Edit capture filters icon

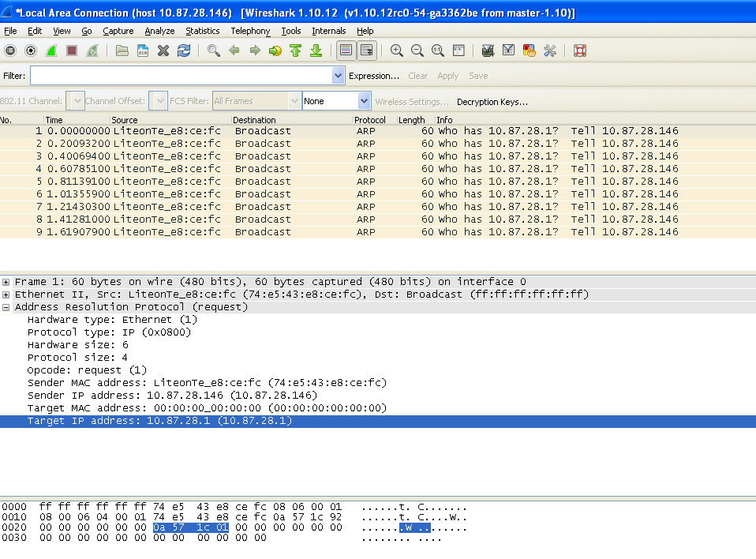pos(488,51)
